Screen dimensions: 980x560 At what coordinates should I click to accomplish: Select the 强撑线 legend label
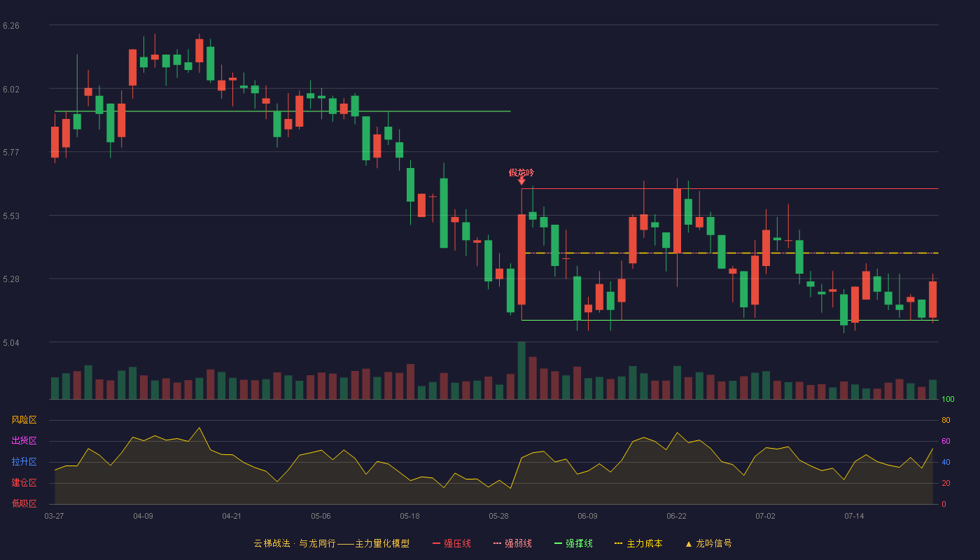tap(579, 543)
